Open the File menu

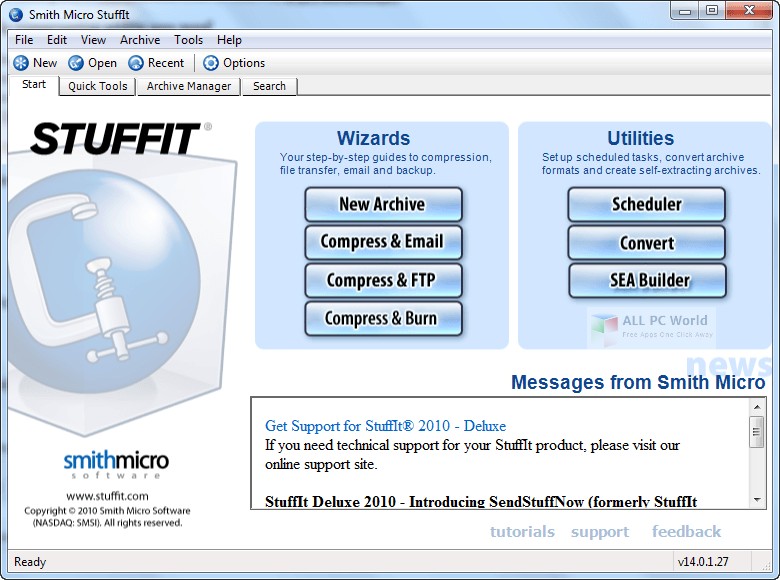click(x=24, y=40)
